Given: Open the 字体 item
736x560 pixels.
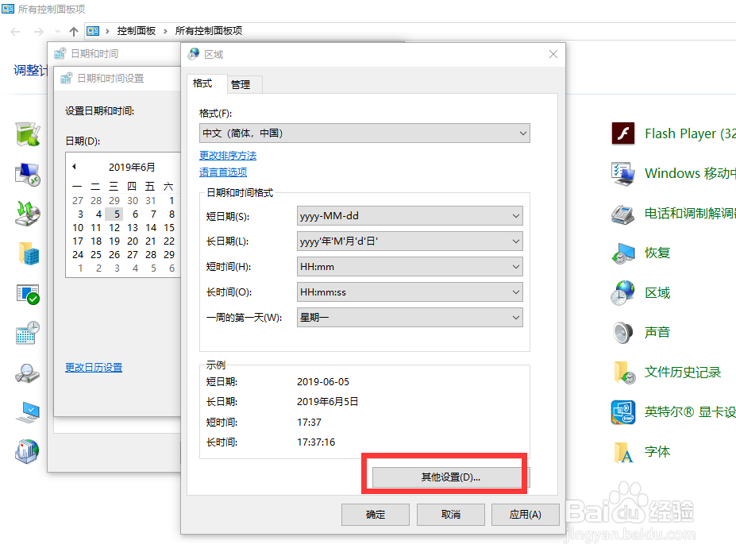Looking at the screenshot, I should tap(657, 451).
